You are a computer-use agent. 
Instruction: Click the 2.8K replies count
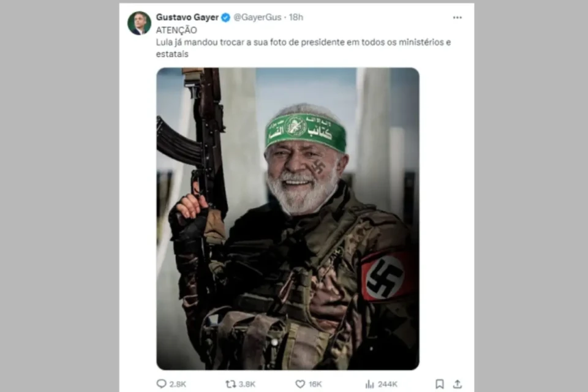click(x=178, y=384)
